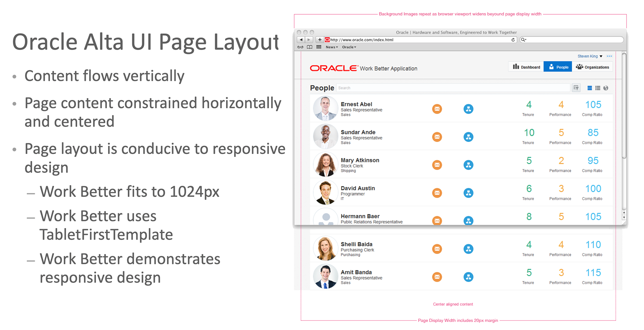Click Shelli Baida's Comp Ratio 110
Screen dimensions: 644x330
pyautogui.click(x=593, y=245)
